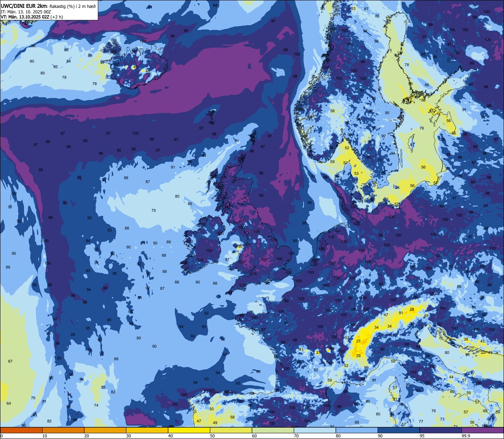Click the legend tick label 99.9

click(466, 436)
